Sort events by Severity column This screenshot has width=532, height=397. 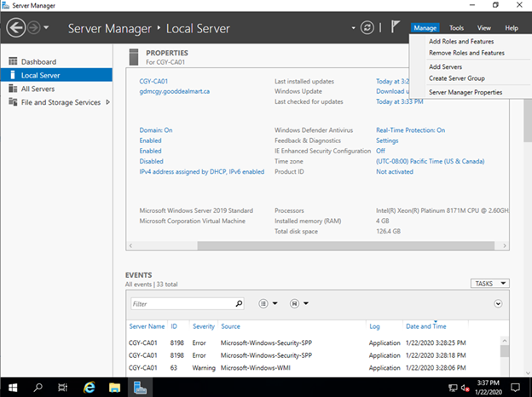(x=204, y=326)
